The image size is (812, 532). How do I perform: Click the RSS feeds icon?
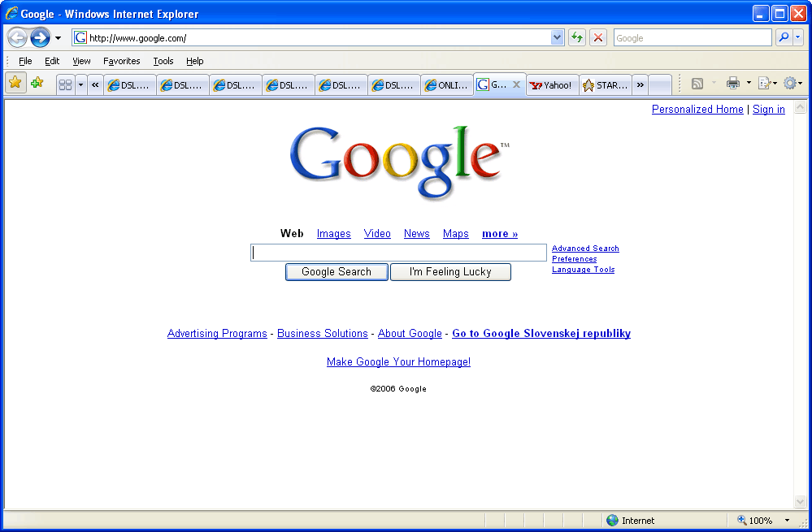pos(697,84)
